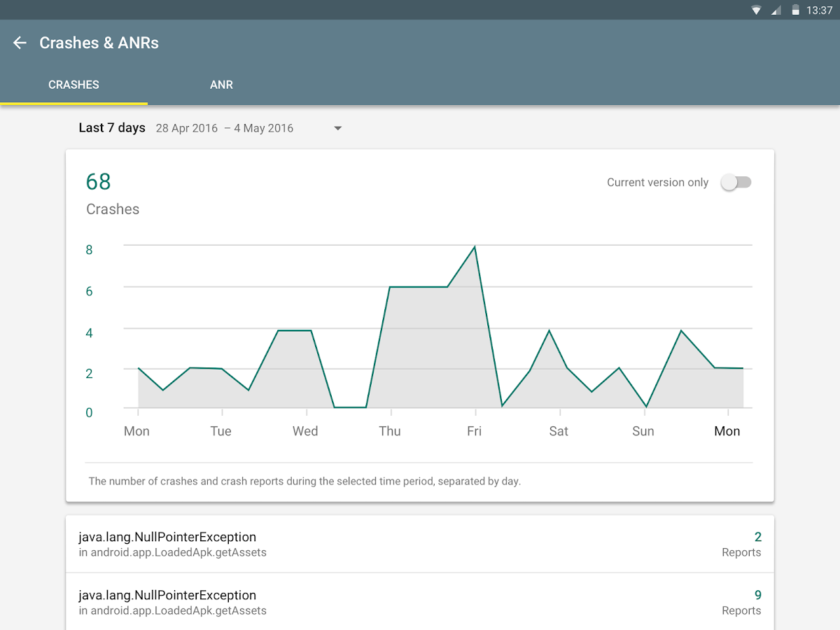
Task: Tap the back arrow icon
Action: [x=20, y=43]
